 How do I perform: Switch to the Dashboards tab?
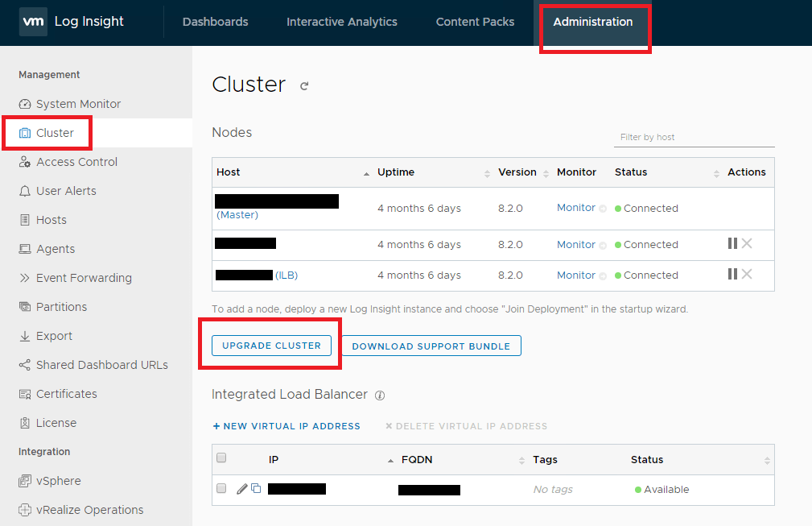pos(215,22)
